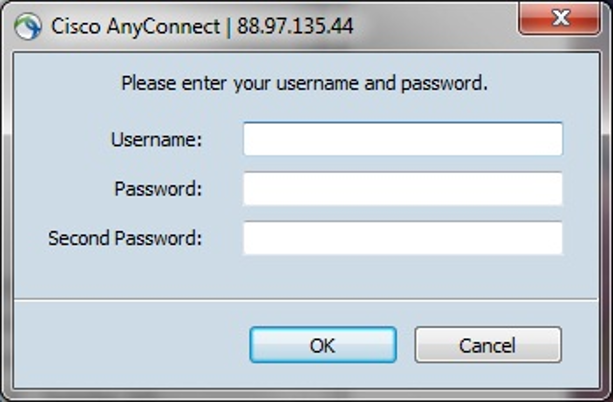Click the 88.97.135.44 address in the title bar
Screen dimensions: 613x402
tap(295, 27)
